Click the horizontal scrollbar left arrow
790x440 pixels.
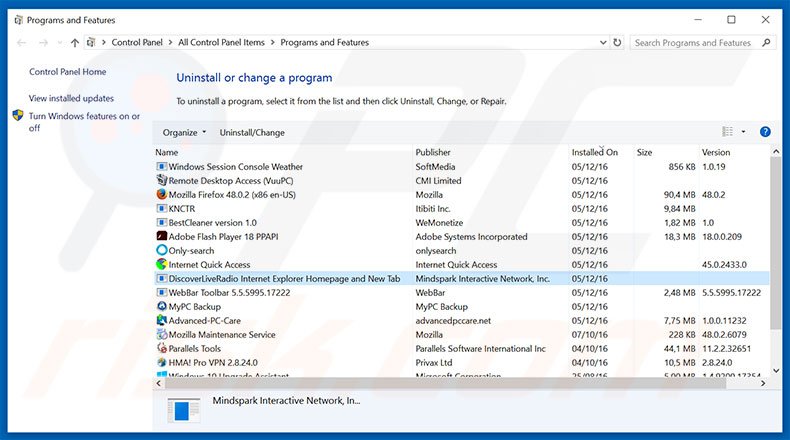coord(159,384)
